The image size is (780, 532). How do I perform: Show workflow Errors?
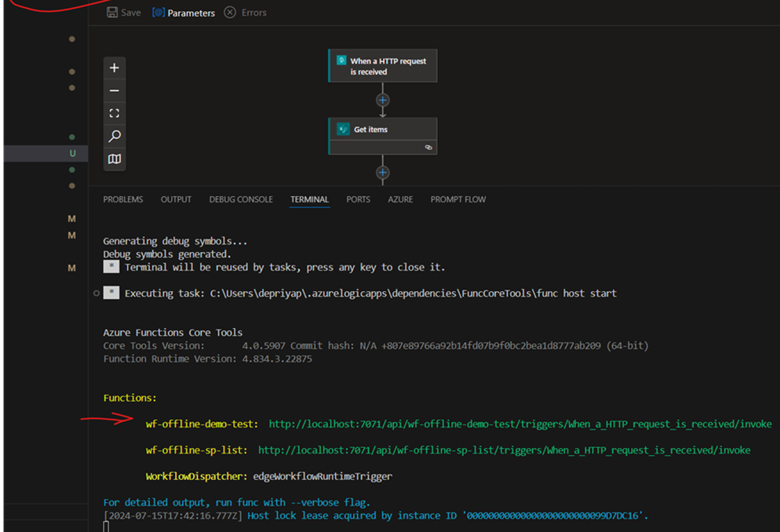pyautogui.click(x=246, y=13)
